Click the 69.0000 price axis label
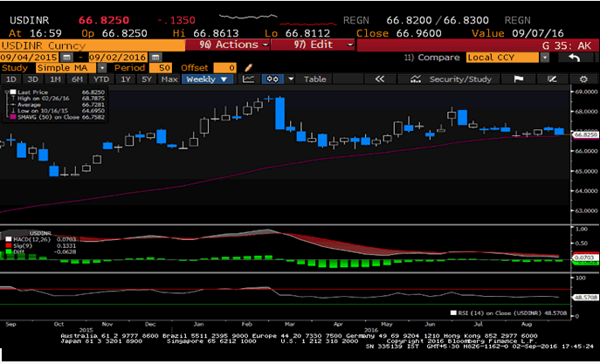 586,92
